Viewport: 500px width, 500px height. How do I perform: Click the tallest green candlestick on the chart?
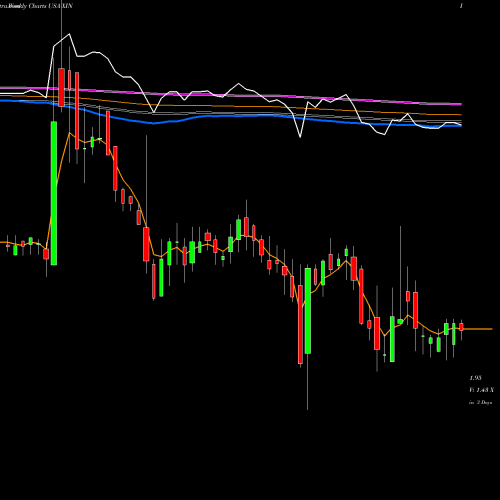(54, 193)
